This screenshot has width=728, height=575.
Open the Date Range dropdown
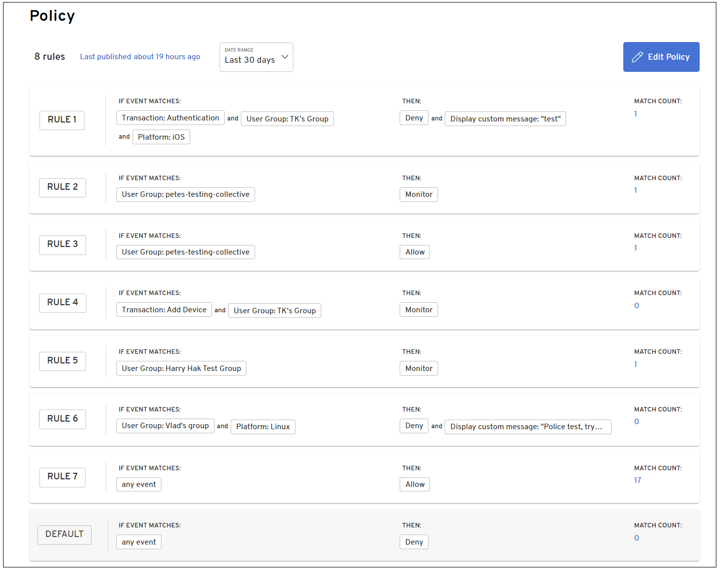click(256, 57)
